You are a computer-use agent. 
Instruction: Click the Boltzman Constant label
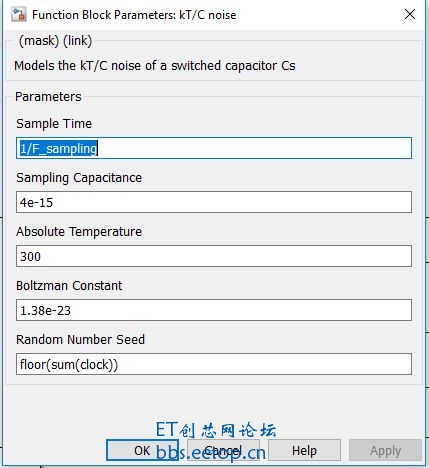tap(69, 286)
